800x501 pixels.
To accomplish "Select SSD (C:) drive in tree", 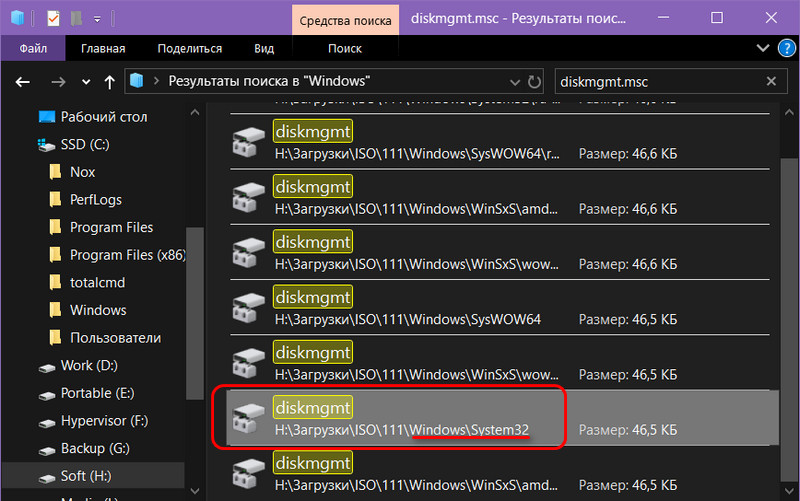I will [85, 144].
